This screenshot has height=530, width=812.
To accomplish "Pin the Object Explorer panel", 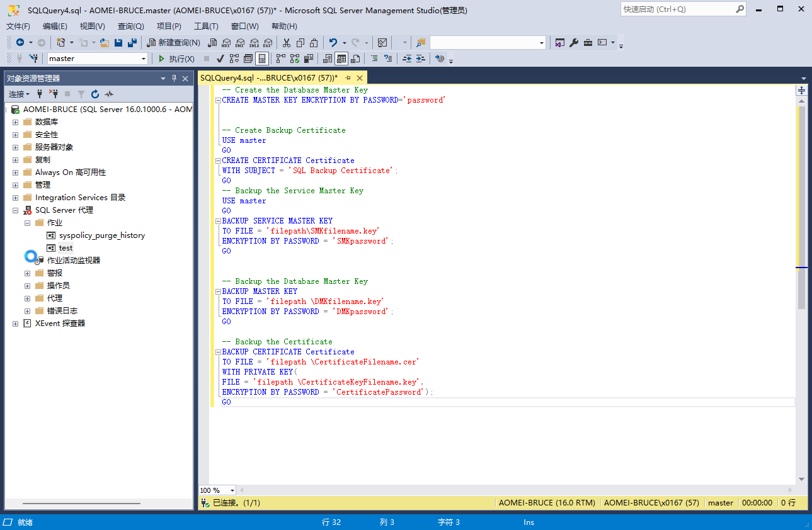I will pos(174,79).
